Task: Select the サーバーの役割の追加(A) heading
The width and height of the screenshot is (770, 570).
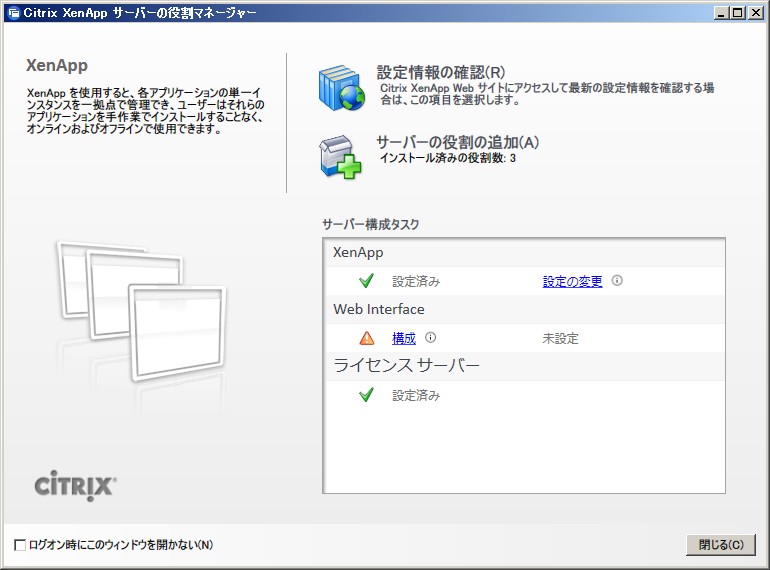Action: (x=458, y=142)
